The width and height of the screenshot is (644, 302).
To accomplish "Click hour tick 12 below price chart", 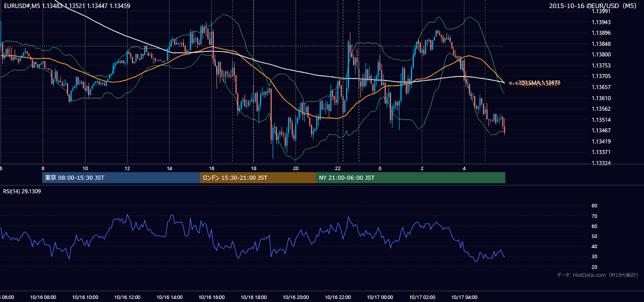I will (127, 168).
